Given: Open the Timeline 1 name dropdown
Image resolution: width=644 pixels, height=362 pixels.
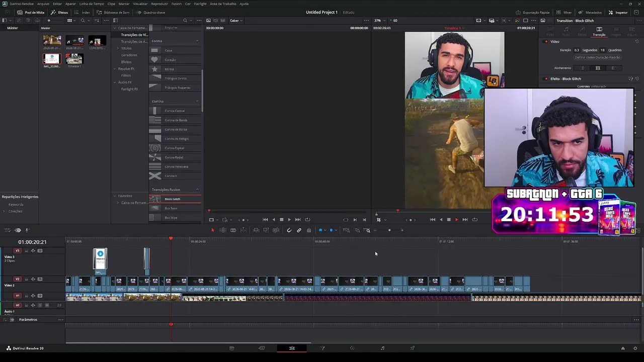Looking at the screenshot, I should 454,28.
